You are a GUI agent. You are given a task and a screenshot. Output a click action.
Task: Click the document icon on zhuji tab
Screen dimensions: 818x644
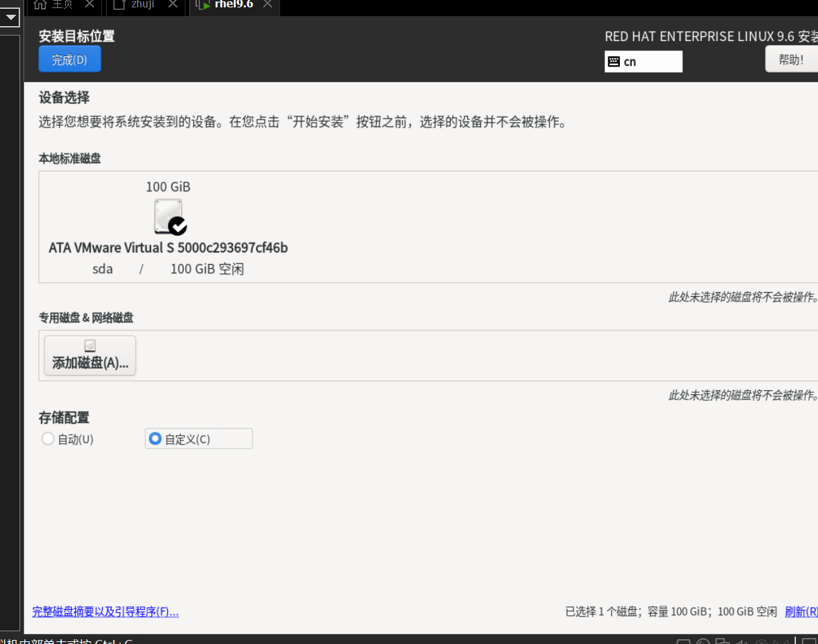click(119, 5)
